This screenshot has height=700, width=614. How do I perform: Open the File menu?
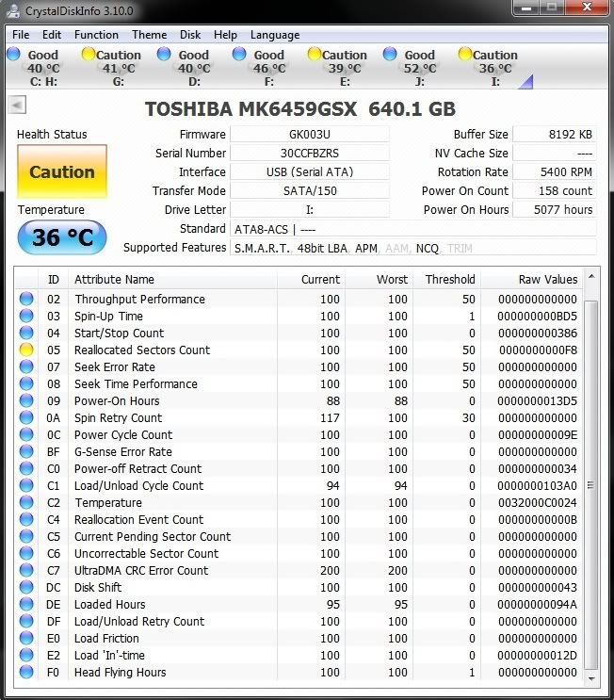click(x=21, y=35)
